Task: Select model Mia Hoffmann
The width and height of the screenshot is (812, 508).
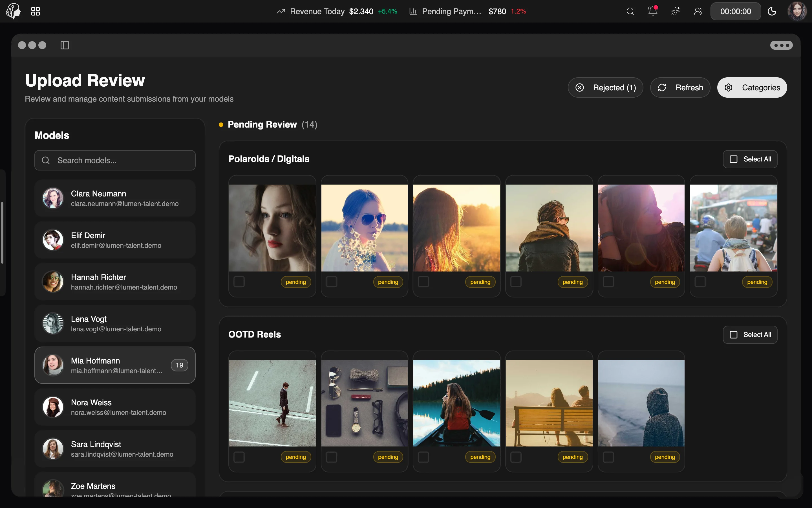Action: click(x=115, y=365)
